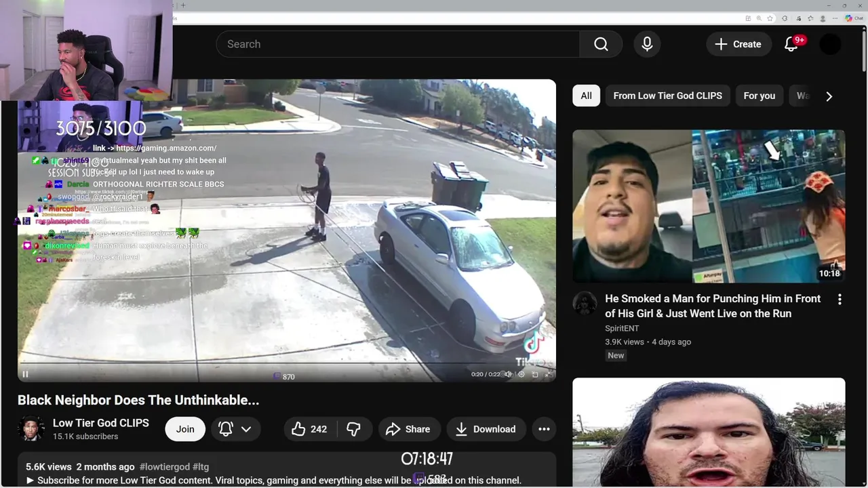
Task: Share the video
Action: tap(408, 429)
